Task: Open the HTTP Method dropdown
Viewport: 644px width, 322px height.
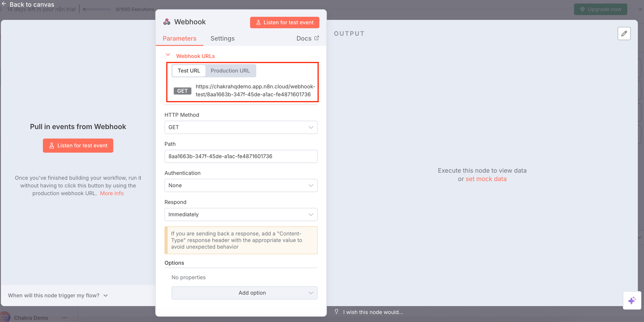Action: (241, 127)
